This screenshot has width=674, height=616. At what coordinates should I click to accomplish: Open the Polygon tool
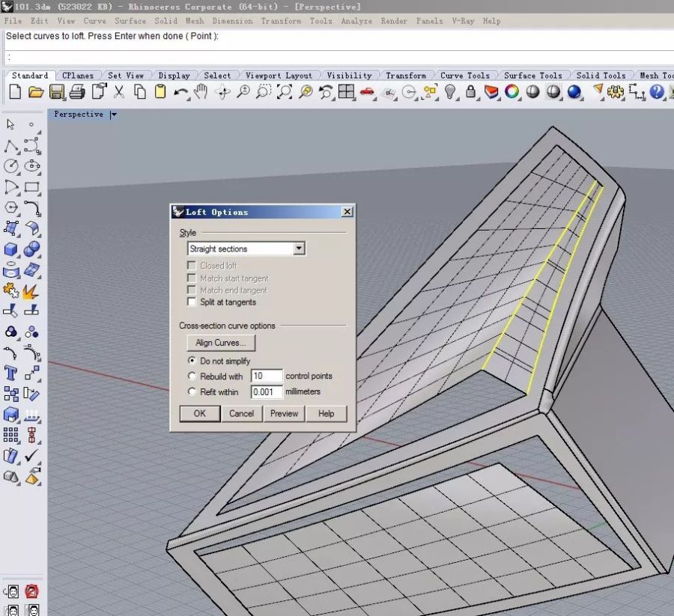[x=11, y=207]
